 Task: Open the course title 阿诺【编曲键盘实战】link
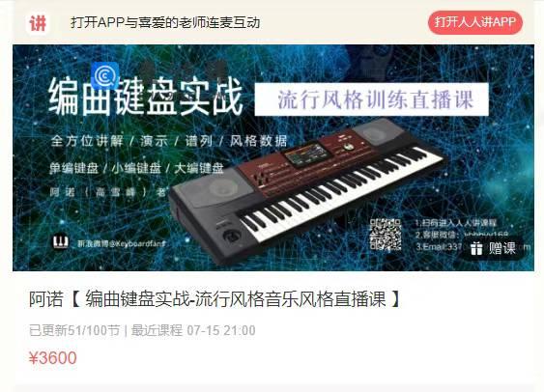tap(215, 298)
